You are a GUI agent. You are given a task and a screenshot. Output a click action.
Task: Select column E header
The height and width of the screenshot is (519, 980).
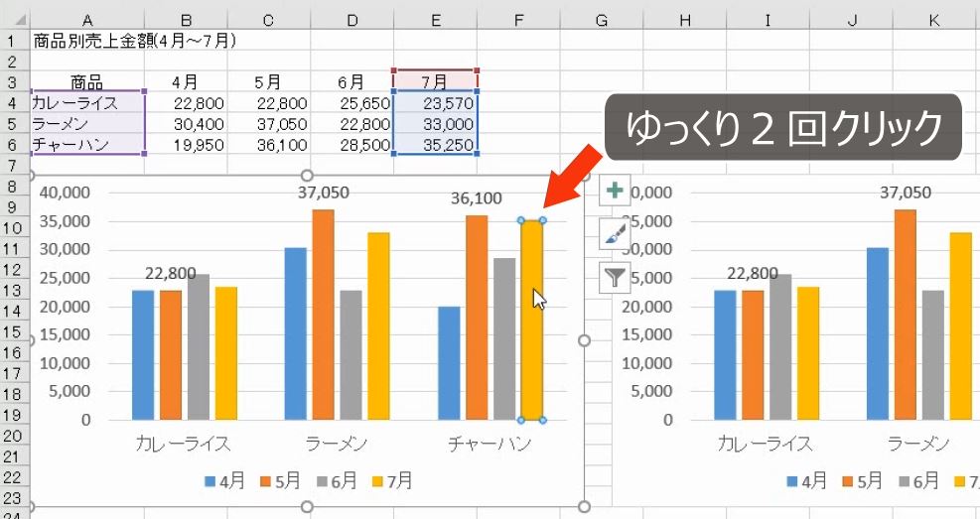(435, 21)
